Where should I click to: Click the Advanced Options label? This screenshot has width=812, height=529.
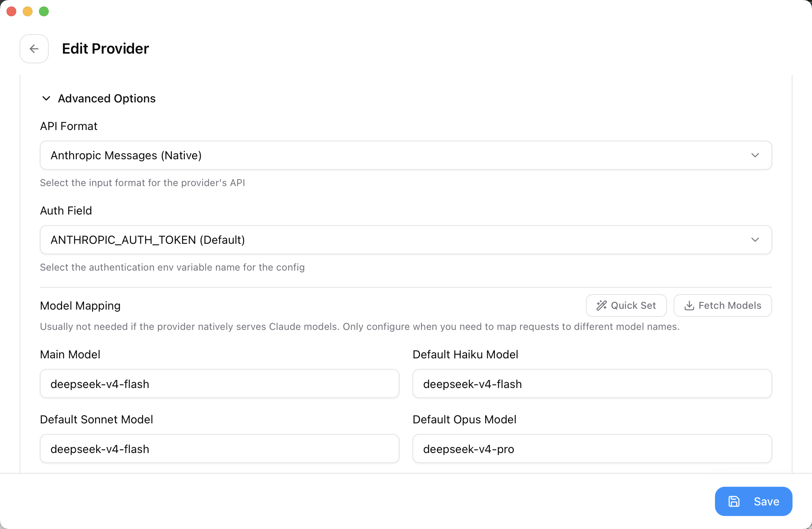[107, 98]
